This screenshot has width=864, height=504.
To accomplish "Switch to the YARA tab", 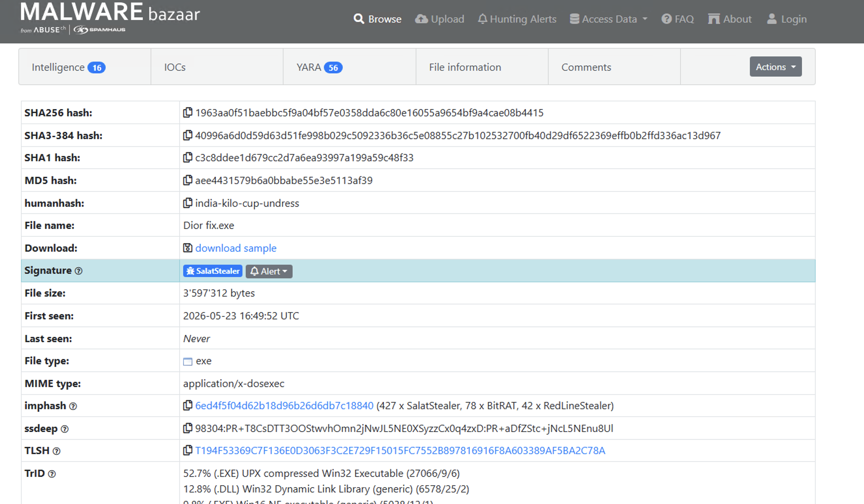I will coord(349,67).
